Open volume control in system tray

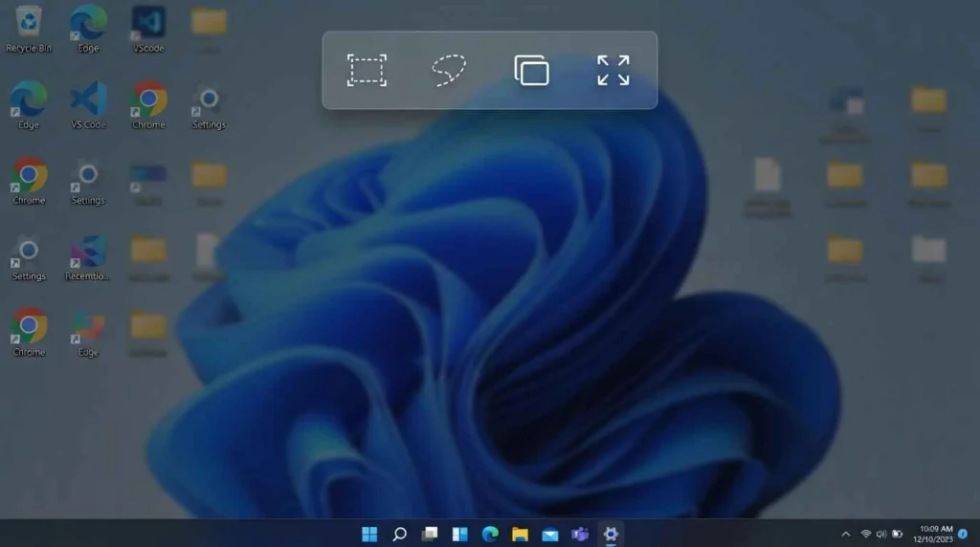pyautogui.click(x=881, y=534)
